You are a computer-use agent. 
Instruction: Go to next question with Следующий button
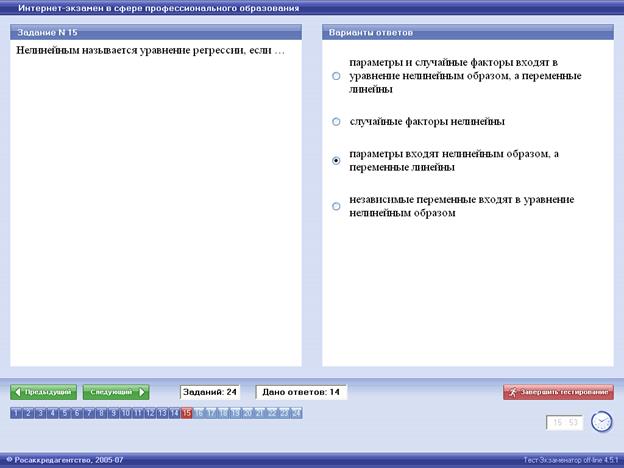pos(116,392)
